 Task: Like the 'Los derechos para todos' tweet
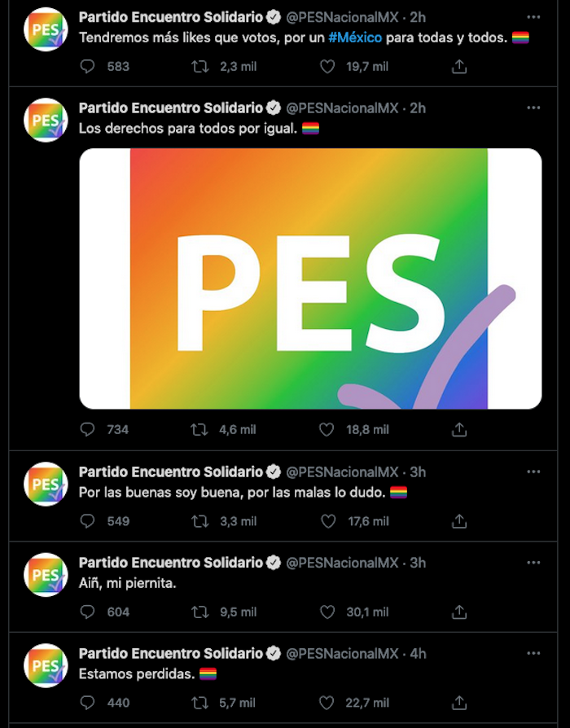pyautogui.click(x=327, y=429)
